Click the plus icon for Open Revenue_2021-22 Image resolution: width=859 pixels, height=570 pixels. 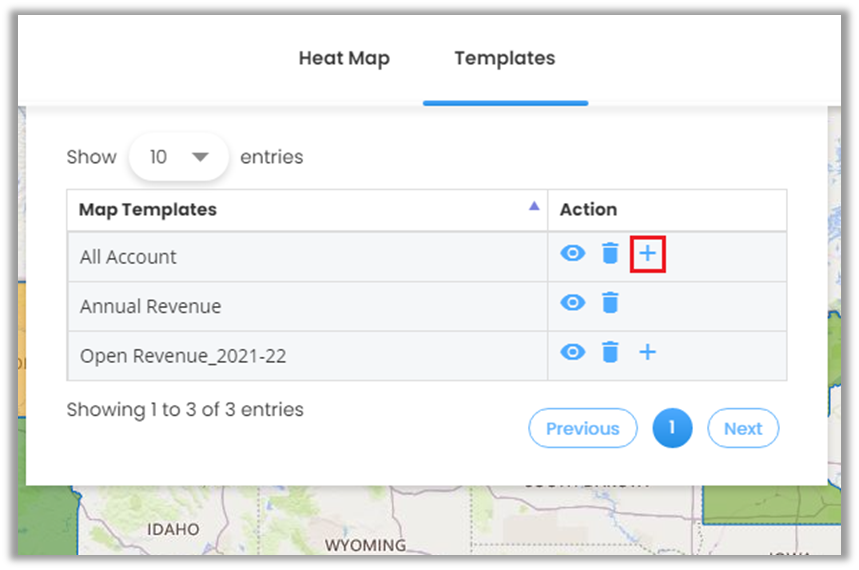(648, 352)
